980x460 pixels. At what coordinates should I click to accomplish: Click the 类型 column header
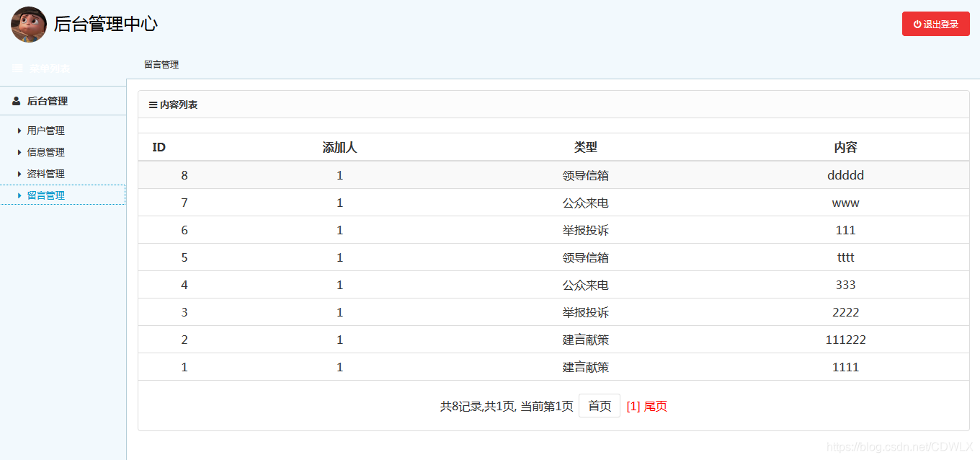coord(586,147)
